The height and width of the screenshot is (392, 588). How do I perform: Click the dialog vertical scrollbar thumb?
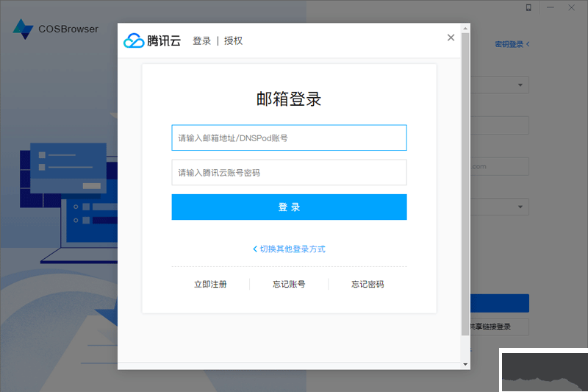click(465, 184)
